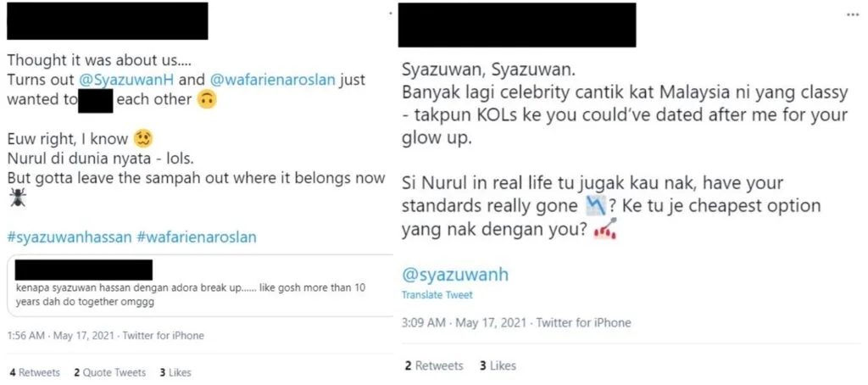View the 3 Likes on left tweet

coord(175,372)
